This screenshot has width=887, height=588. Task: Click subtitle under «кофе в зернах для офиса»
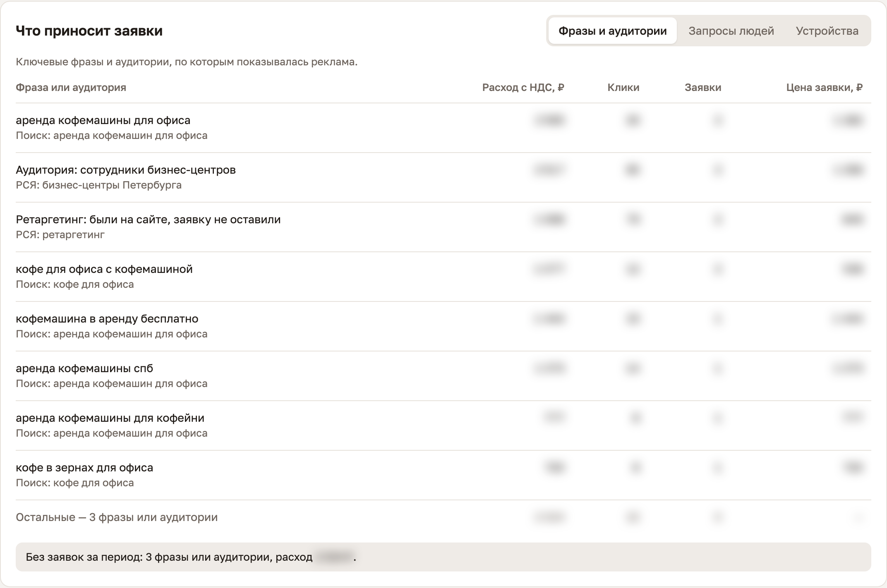tap(75, 483)
